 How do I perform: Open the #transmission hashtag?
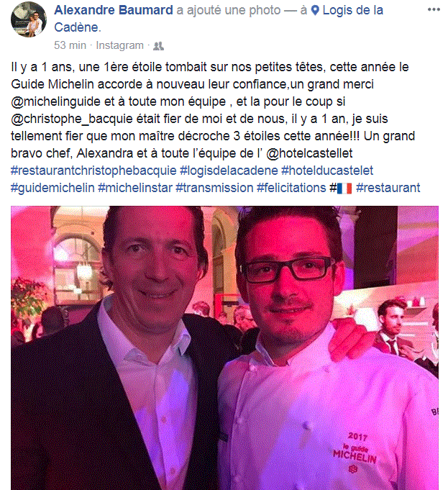214,188
